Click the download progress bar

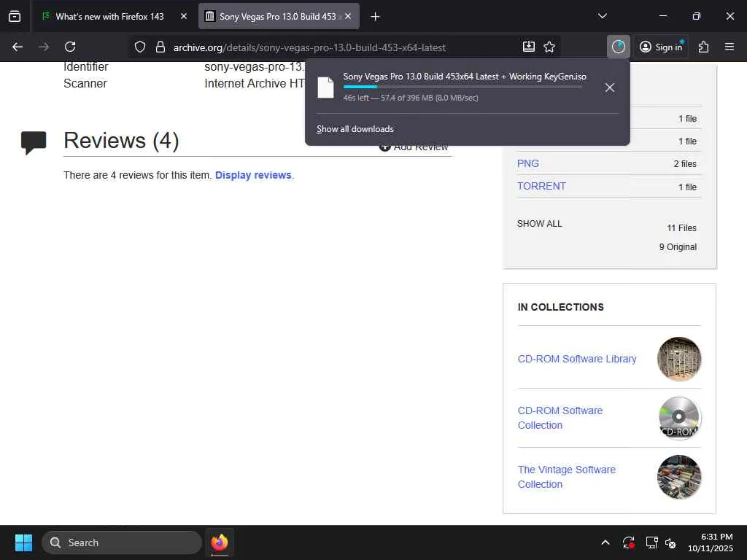point(462,87)
